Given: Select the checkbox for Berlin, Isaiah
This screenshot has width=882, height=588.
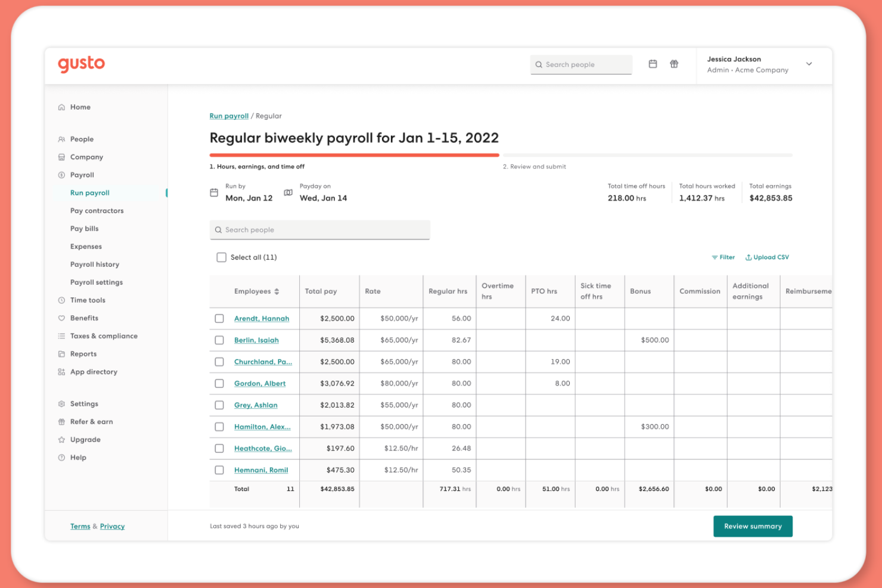Looking at the screenshot, I should coord(219,340).
